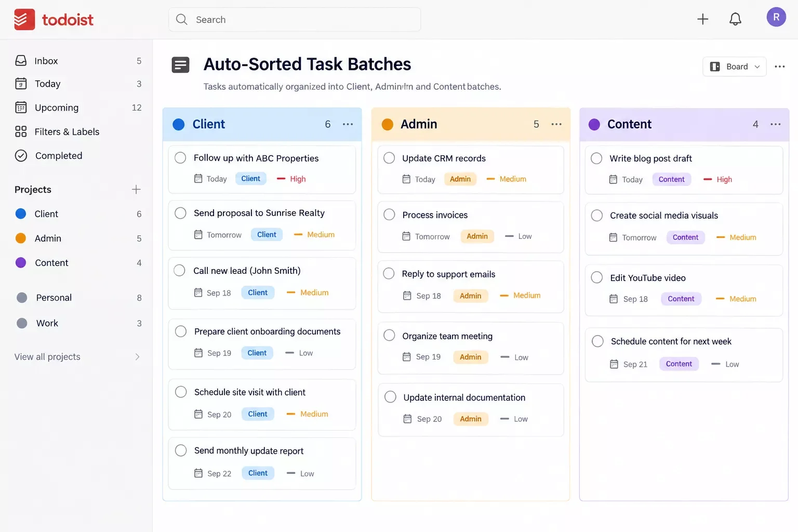798x532 pixels.
Task: Click the Completed checkmark icon
Action: (x=21, y=155)
